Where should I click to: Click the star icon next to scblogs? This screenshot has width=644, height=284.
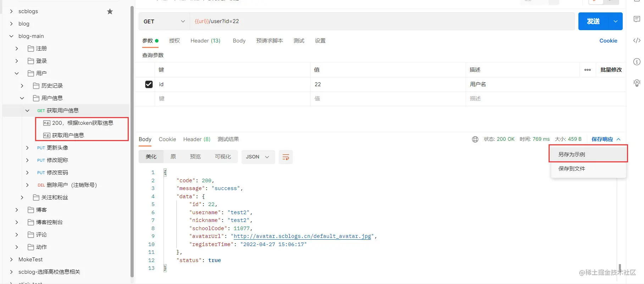click(110, 11)
